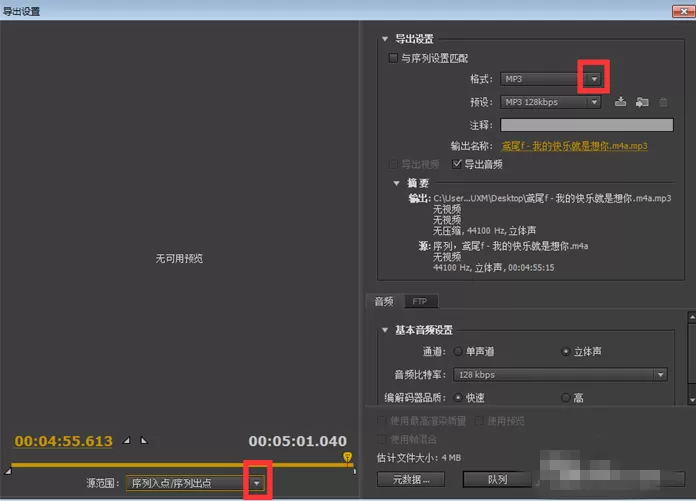Open the preset dropdown MP3 128kbps
The width and height of the screenshot is (696, 501).
click(x=550, y=102)
